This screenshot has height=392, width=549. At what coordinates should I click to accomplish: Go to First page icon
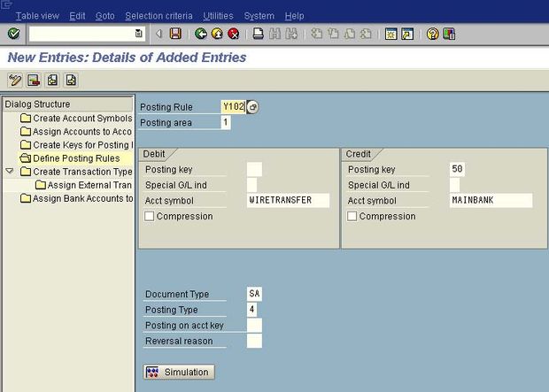[x=316, y=34]
